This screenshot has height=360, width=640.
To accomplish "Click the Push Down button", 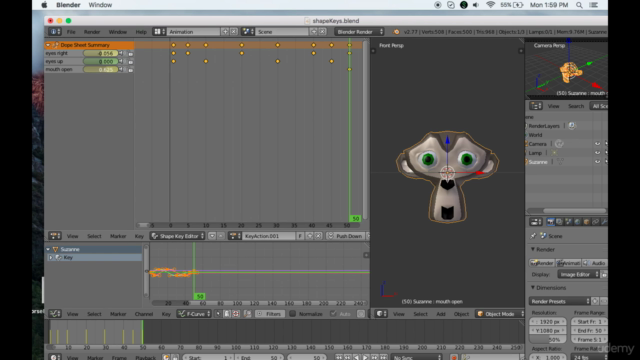I will click(345, 236).
